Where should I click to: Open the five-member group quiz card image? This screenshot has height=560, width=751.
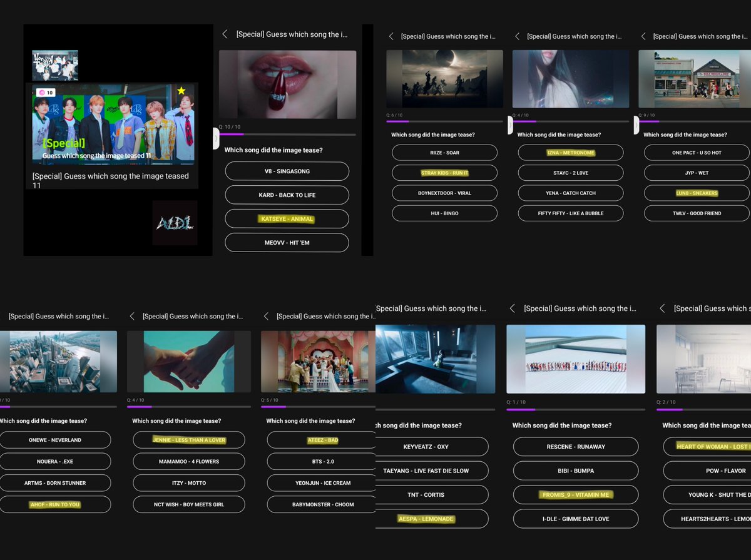[113, 125]
